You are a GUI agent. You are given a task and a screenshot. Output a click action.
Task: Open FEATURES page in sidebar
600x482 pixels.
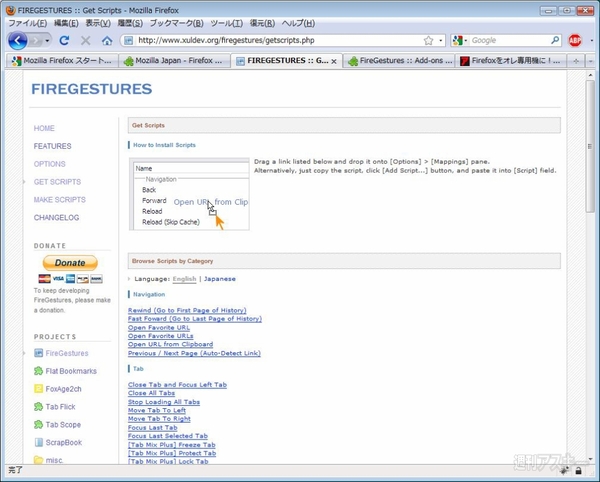tap(52, 146)
